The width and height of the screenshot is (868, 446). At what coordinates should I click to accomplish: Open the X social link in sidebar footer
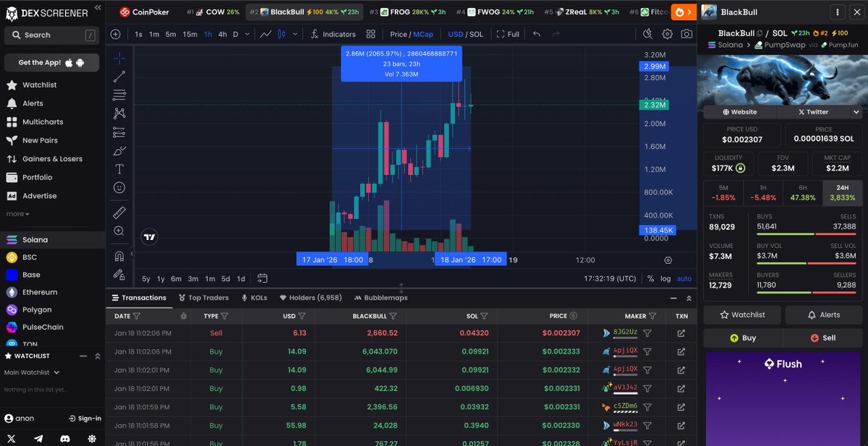pyautogui.click(x=12, y=439)
